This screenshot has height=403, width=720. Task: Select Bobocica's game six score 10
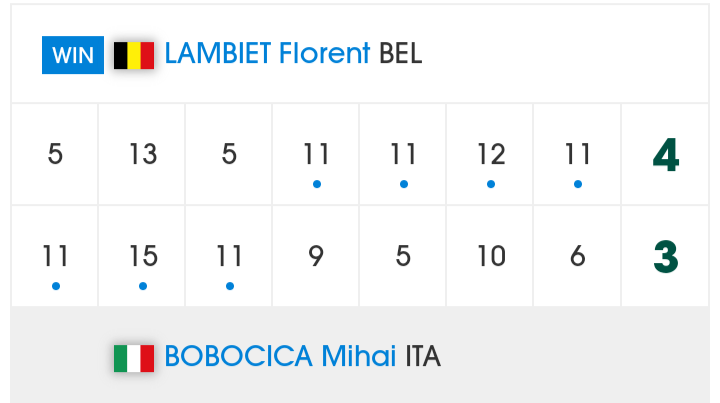(491, 256)
